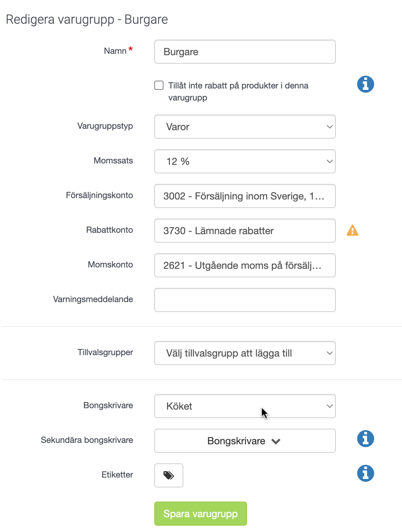Focus the empty Varningsmeddelande text field
Screen dimensions: 402x532
pyautogui.click(x=245, y=300)
